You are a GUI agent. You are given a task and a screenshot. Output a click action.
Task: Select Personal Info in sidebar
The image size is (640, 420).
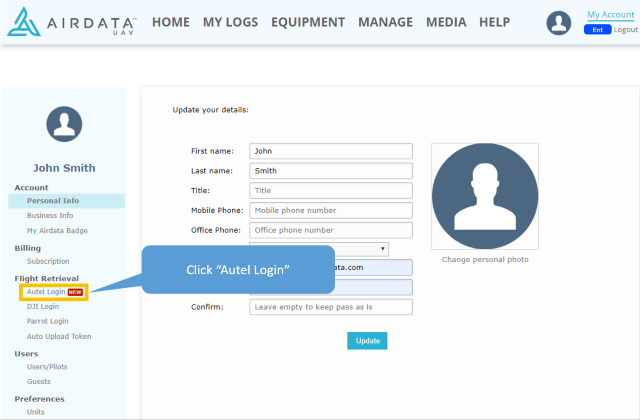tap(67, 201)
